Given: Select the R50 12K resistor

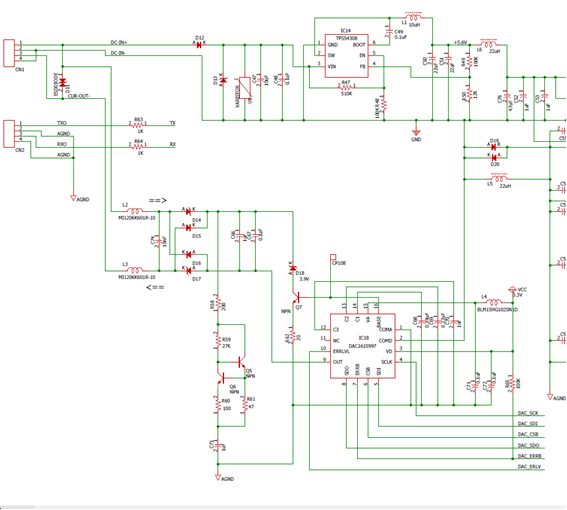Looking at the screenshot, I should click(x=469, y=93).
